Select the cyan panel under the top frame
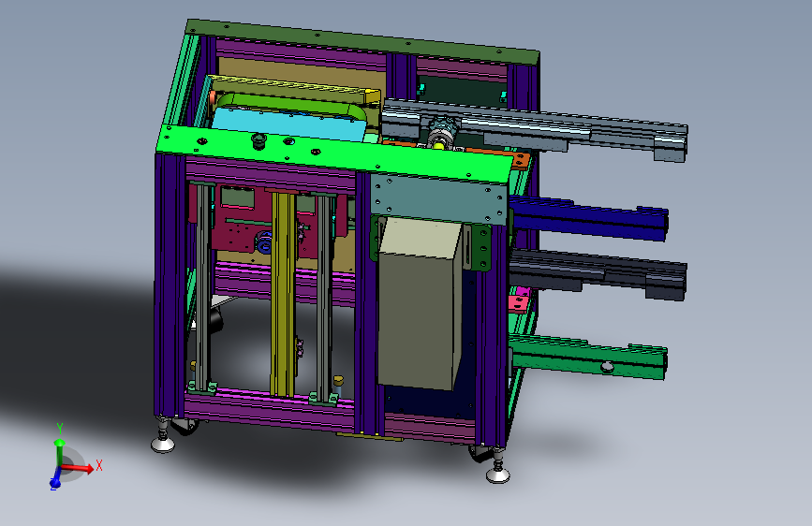The height and width of the screenshot is (526, 812). (x=290, y=124)
